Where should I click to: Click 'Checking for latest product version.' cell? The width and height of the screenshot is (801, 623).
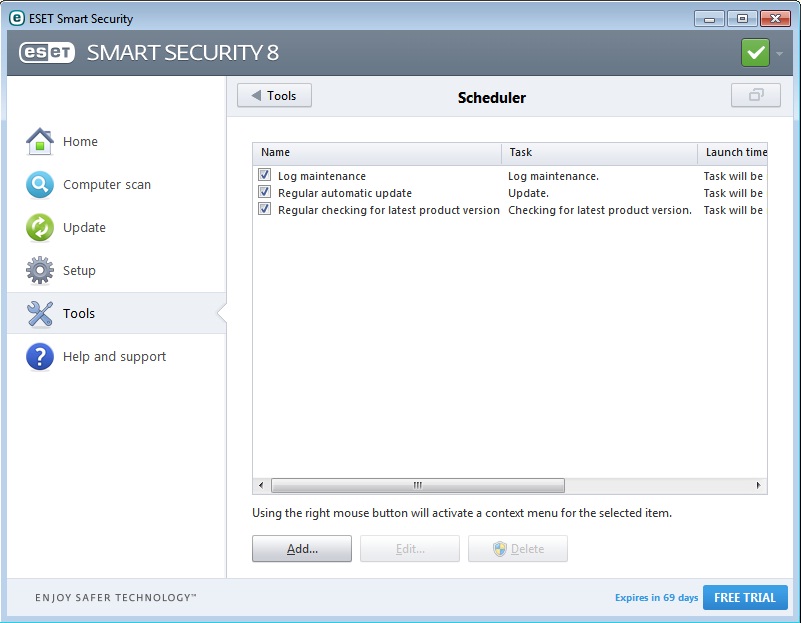600,210
